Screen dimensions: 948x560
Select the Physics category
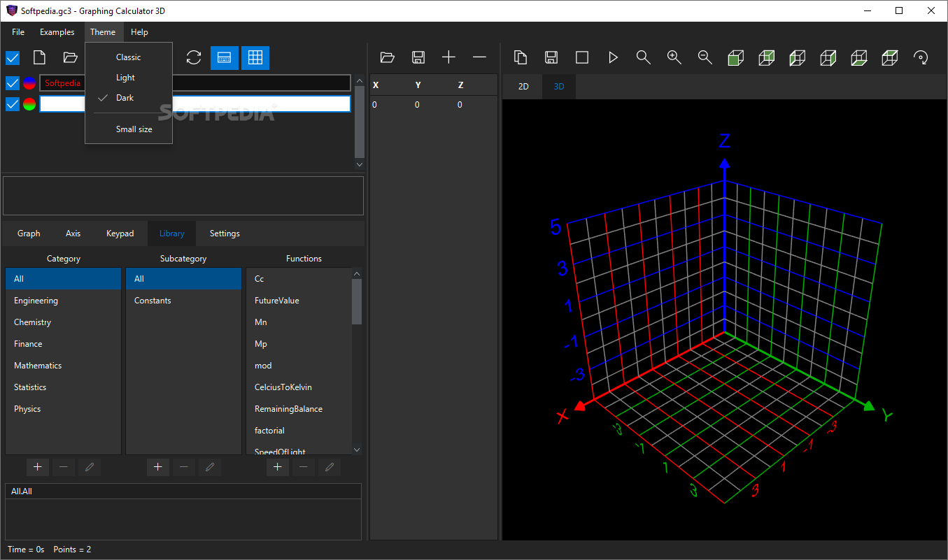click(63, 409)
